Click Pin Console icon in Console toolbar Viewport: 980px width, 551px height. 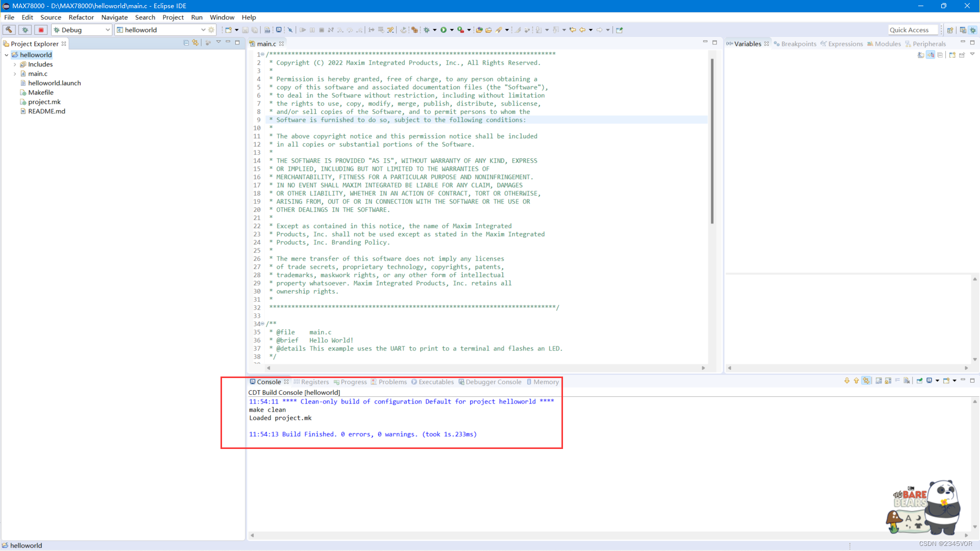click(x=919, y=381)
